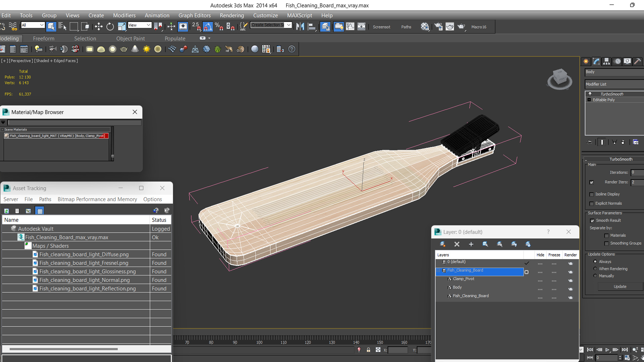Open the Display command panel tab
The width and height of the screenshot is (644, 362).
tap(627, 61)
